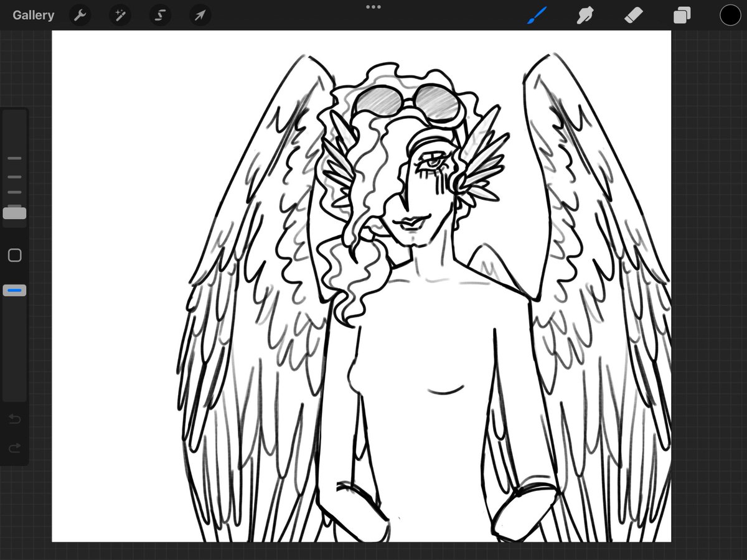Toggle the Selection tool off
Viewport: 747px width, 560px height.
tap(159, 15)
